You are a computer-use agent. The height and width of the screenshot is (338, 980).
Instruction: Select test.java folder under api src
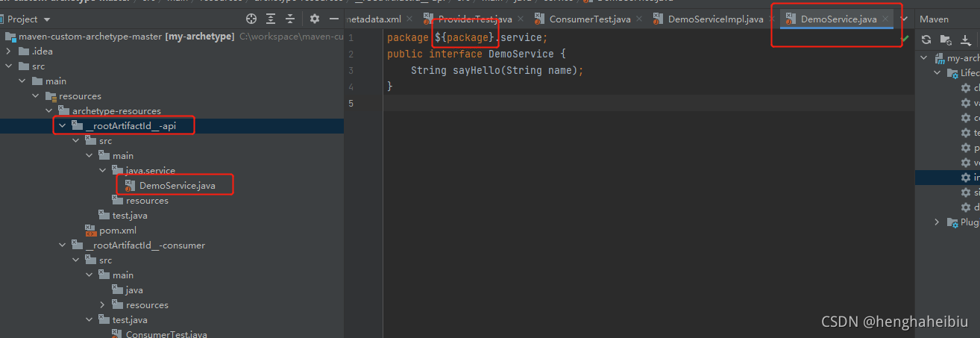pos(130,215)
